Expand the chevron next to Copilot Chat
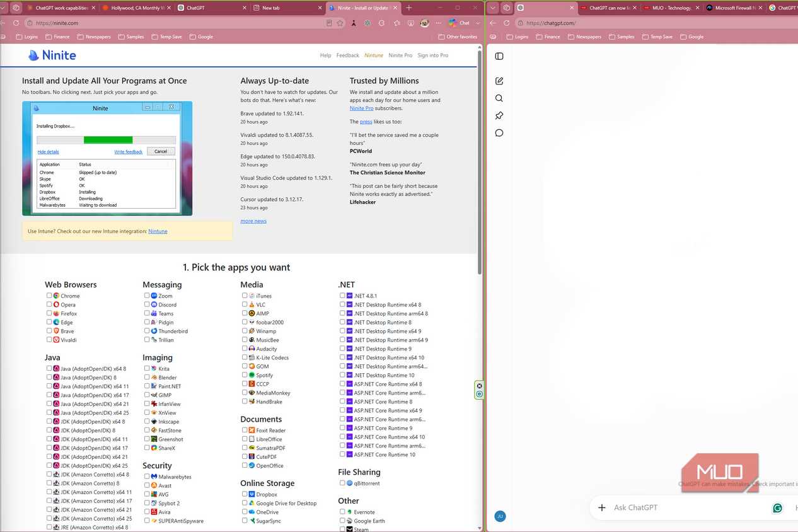The image size is (798, 532). (x=478, y=23)
